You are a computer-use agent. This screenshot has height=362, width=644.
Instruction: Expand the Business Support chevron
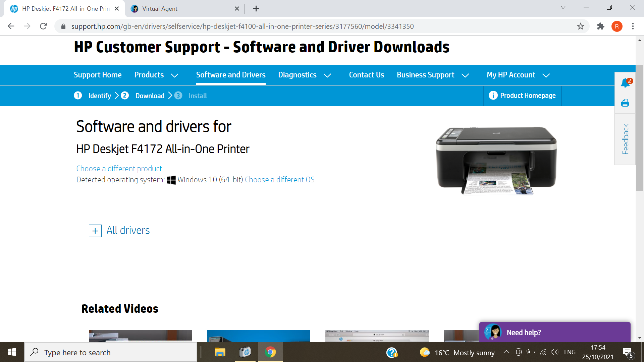[x=465, y=75]
